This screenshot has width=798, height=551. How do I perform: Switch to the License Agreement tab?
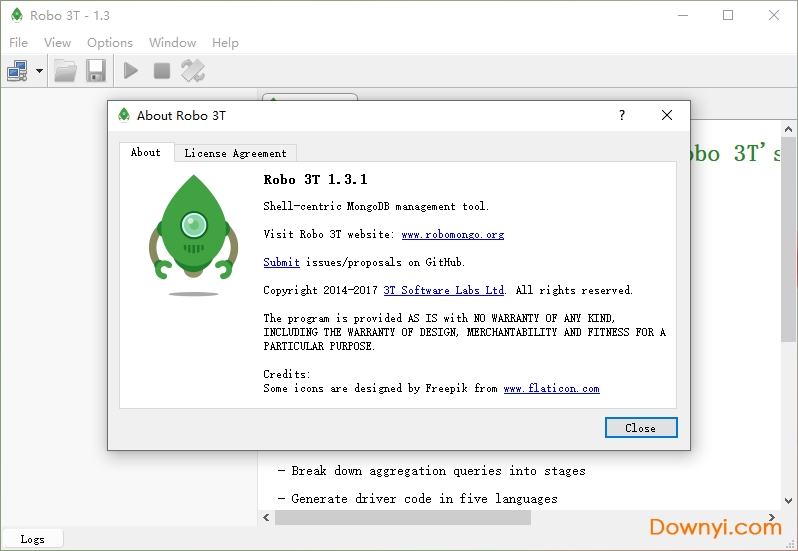pyautogui.click(x=235, y=153)
